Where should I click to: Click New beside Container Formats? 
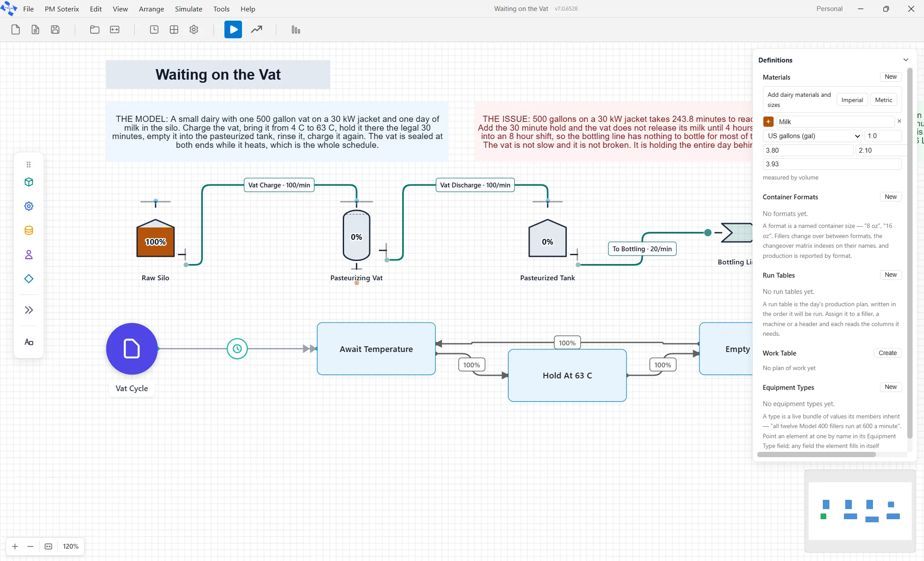[891, 197]
